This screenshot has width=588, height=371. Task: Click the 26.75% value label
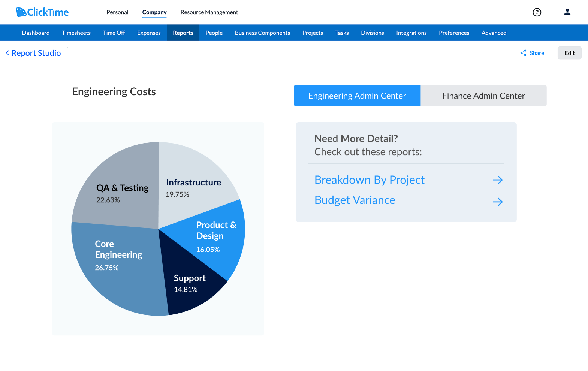tap(107, 268)
